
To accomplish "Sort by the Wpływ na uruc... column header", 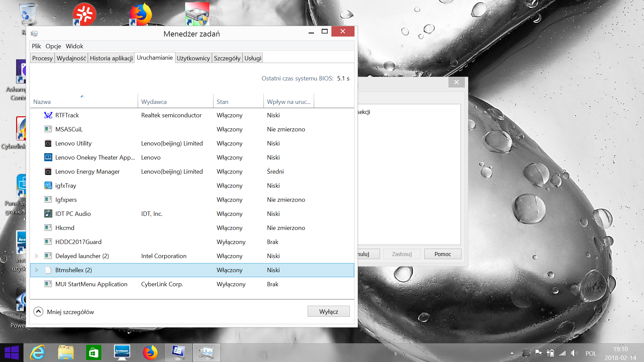I will pyautogui.click(x=288, y=102).
